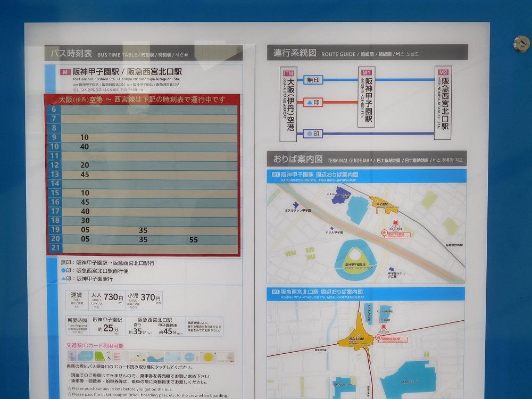
Task: Click the M2 badge above 阪急西宮北口駅 in route guide
Action: (x=443, y=72)
